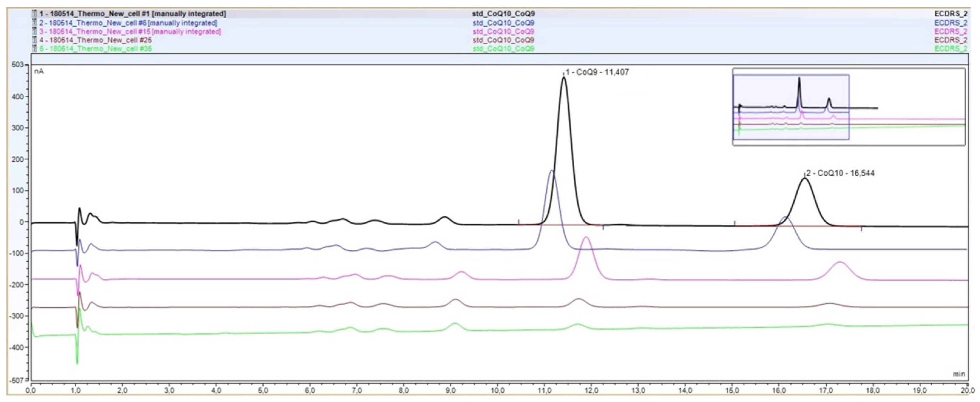This screenshot has height=402, width=980.
Task: Click the vial icon of injection #1
Action: click(35, 14)
